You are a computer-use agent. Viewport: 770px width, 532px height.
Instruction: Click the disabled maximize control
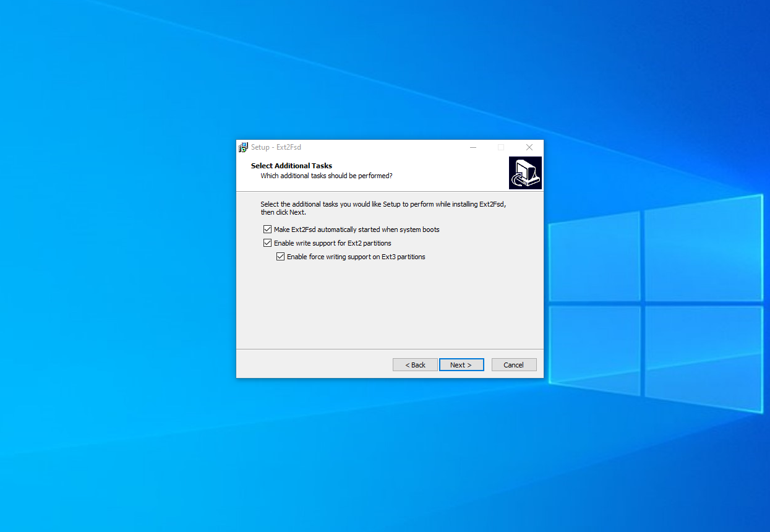click(x=501, y=147)
